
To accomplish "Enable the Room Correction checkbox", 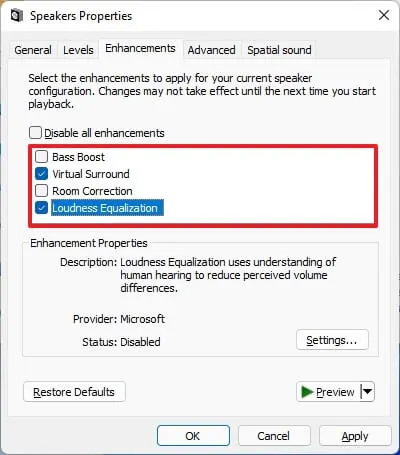I will [x=41, y=191].
